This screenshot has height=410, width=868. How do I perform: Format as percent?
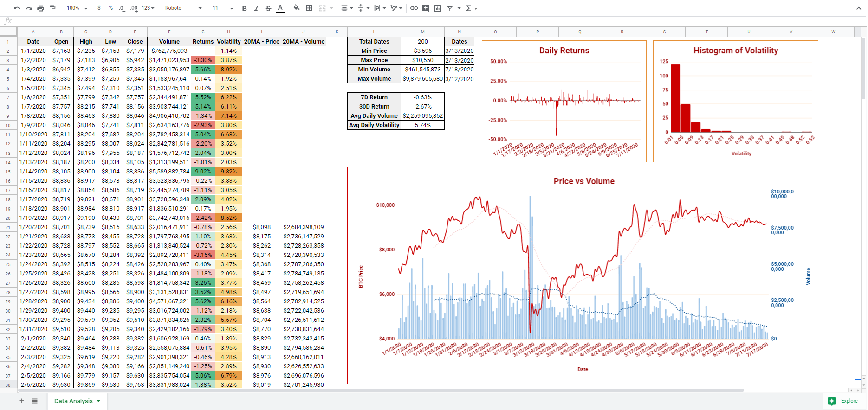110,8
